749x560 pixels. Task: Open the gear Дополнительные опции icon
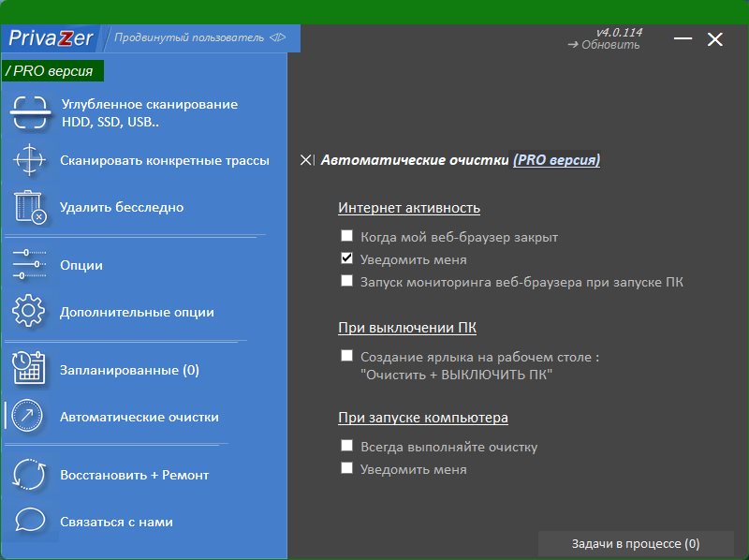click(x=29, y=312)
